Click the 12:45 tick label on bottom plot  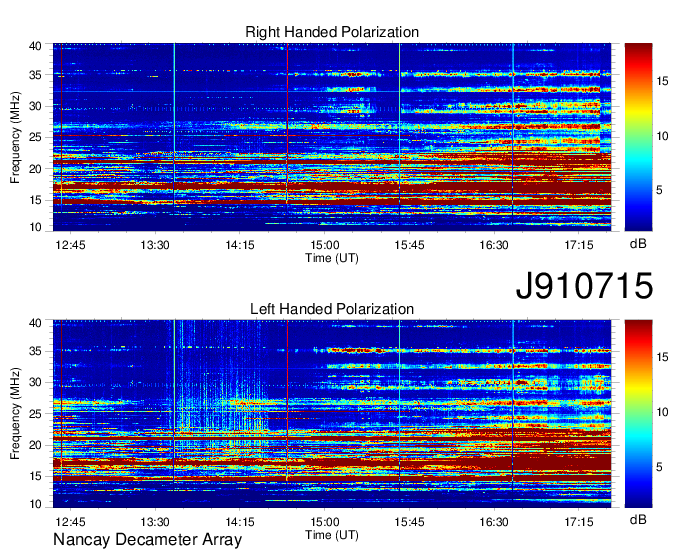pyautogui.click(x=70, y=522)
